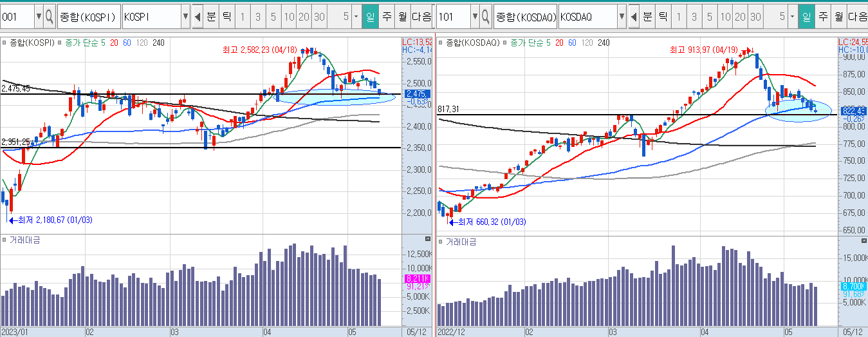Open the 001 code dropdown arrow
Image resolution: width=868 pixels, height=337 pixels.
pos(39,17)
